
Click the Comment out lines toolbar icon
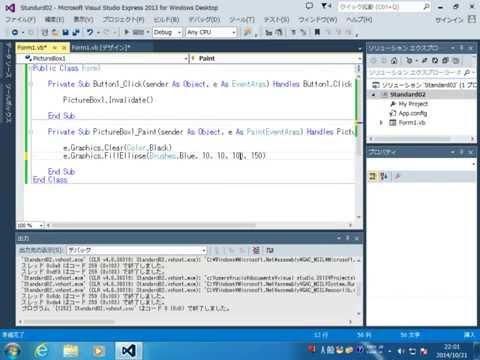coord(294,32)
